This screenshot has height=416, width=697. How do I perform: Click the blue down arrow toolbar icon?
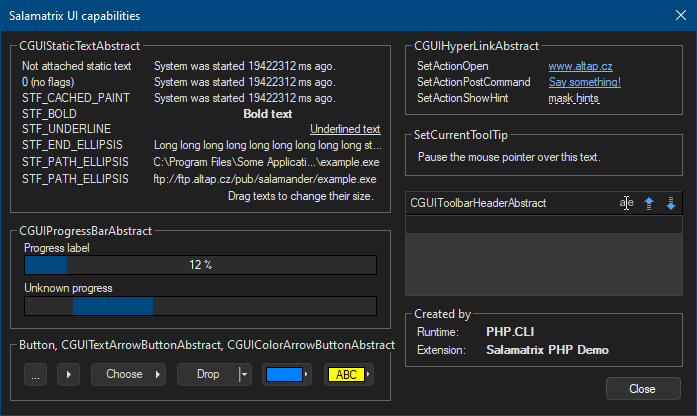[671, 203]
